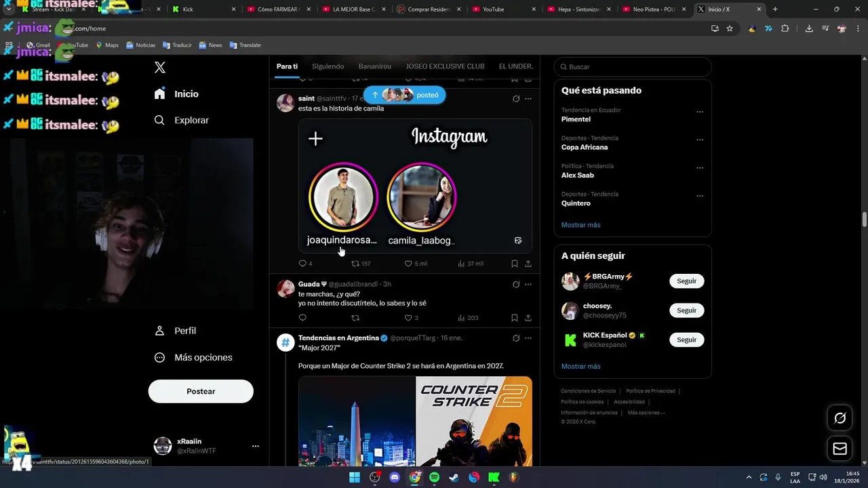Open a new browser tab

775,9
